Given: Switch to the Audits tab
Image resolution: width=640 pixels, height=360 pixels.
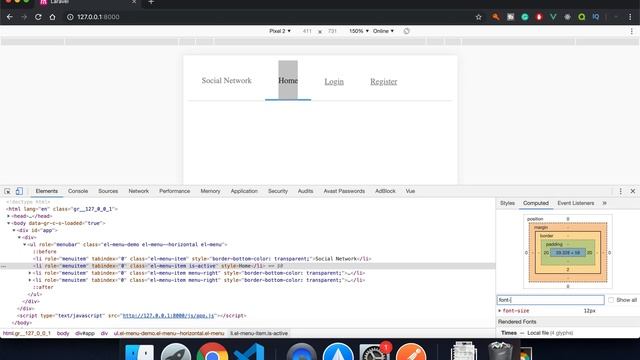Looking at the screenshot, I should coord(305,191).
